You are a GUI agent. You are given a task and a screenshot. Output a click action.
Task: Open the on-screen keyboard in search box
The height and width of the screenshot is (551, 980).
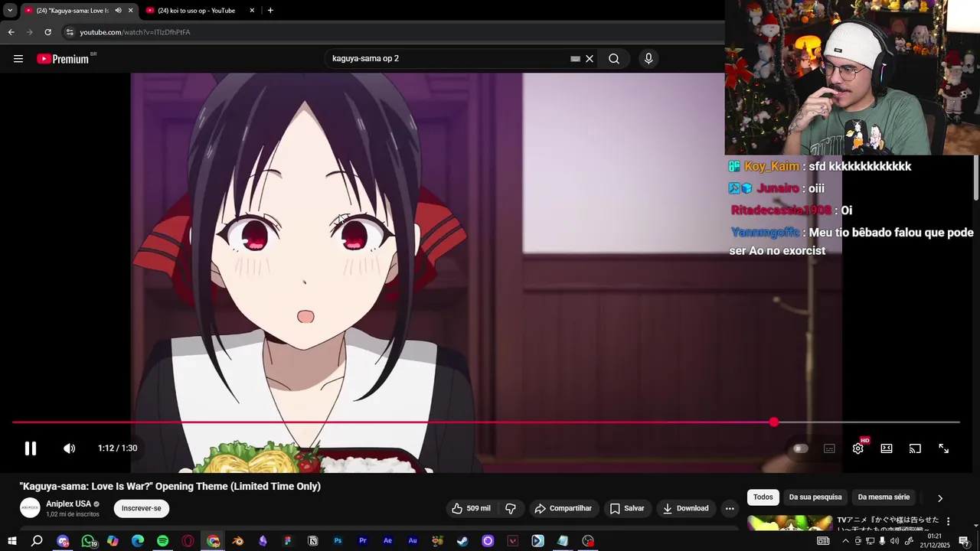(575, 59)
